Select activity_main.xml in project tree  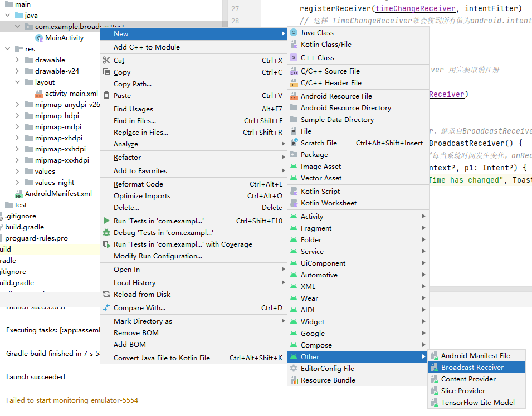[x=71, y=94]
